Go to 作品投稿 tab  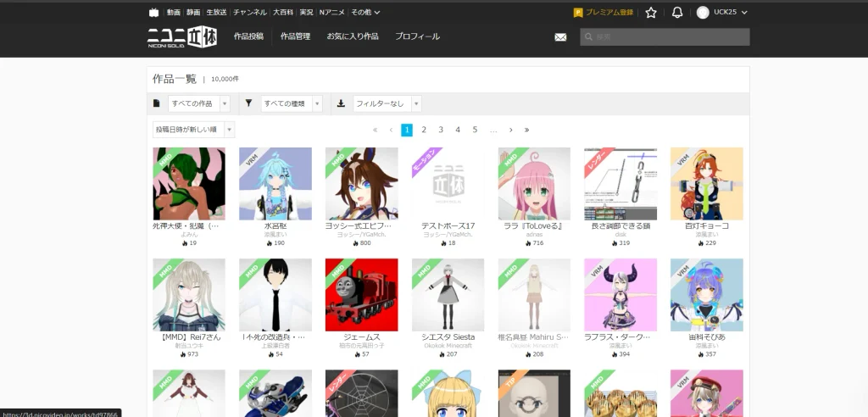click(x=248, y=36)
